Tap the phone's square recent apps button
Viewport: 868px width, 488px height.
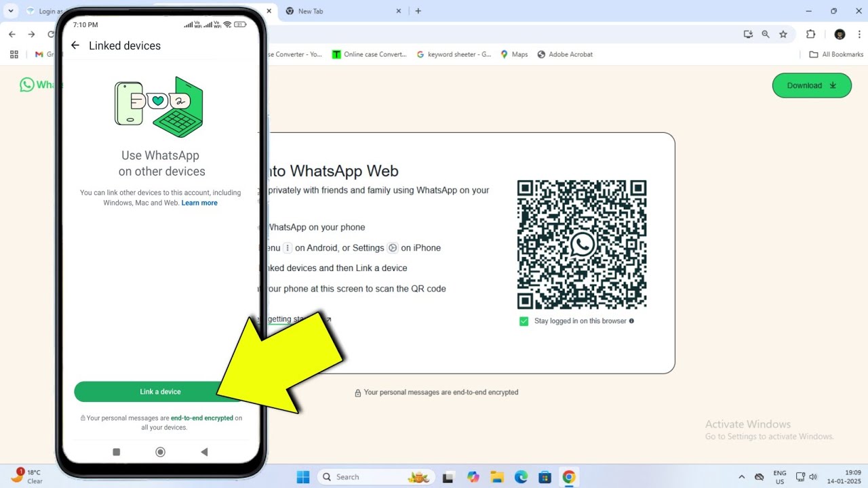click(116, 452)
